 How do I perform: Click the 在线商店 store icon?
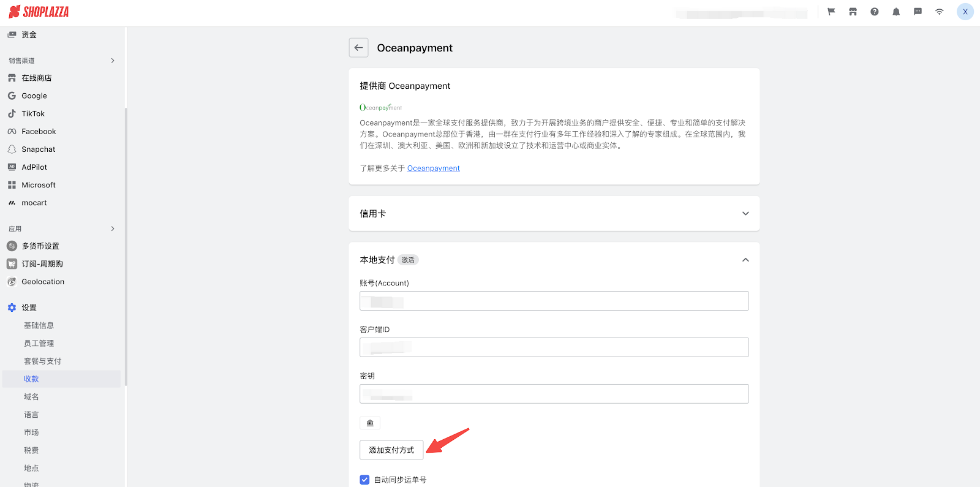(x=12, y=78)
